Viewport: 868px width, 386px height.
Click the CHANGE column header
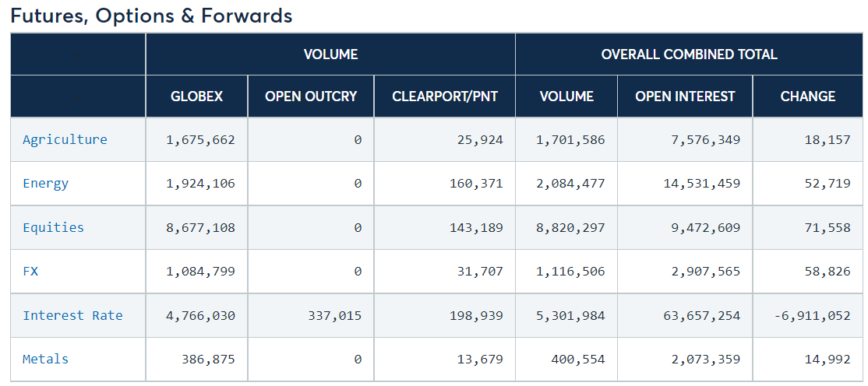coord(808,96)
